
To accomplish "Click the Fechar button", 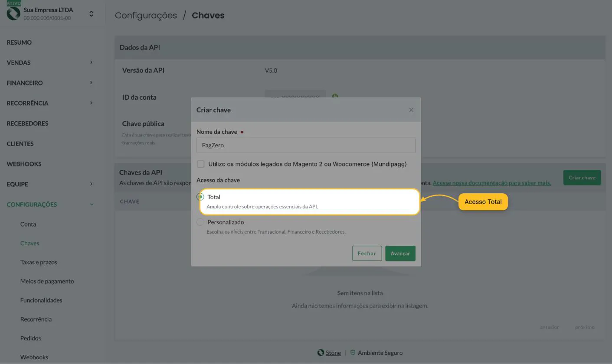I will click(x=367, y=253).
